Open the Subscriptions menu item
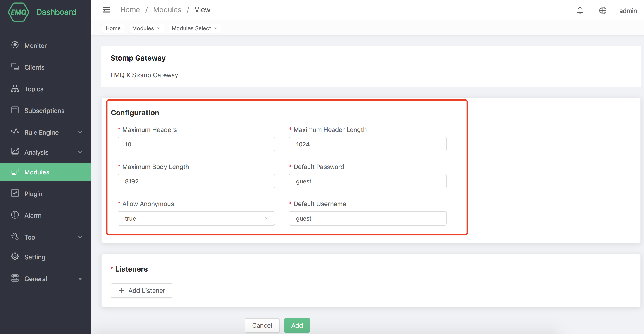Image resolution: width=644 pixels, height=334 pixels. [45, 111]
